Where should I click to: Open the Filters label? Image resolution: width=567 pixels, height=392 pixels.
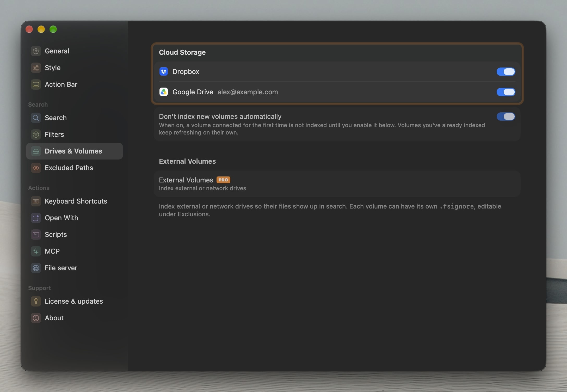[x=54, y=134]
